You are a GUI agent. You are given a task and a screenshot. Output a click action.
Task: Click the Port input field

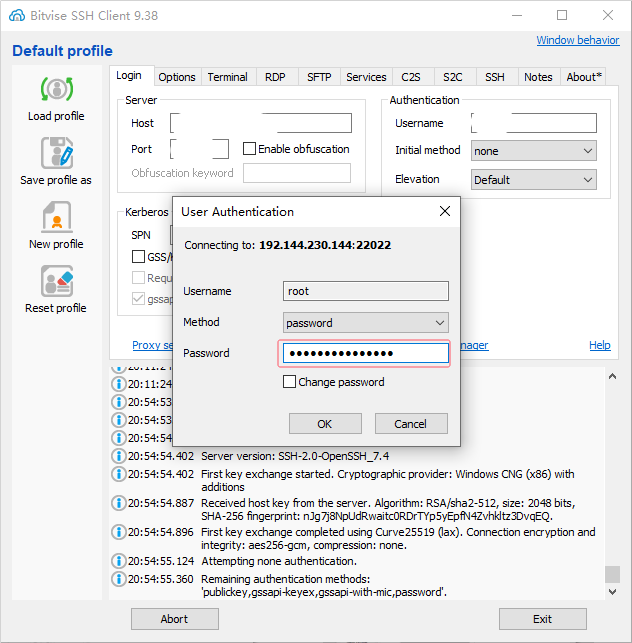pos(200,149)
